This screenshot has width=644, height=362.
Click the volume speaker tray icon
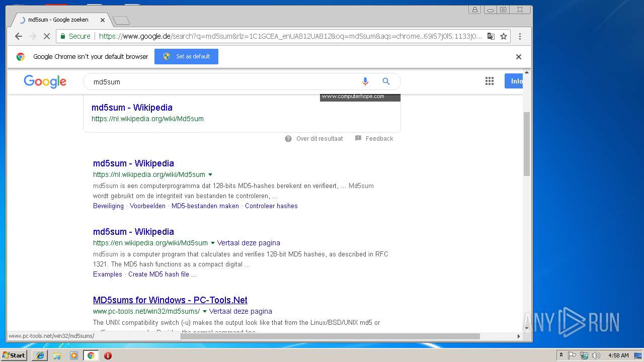click(596, 355)
